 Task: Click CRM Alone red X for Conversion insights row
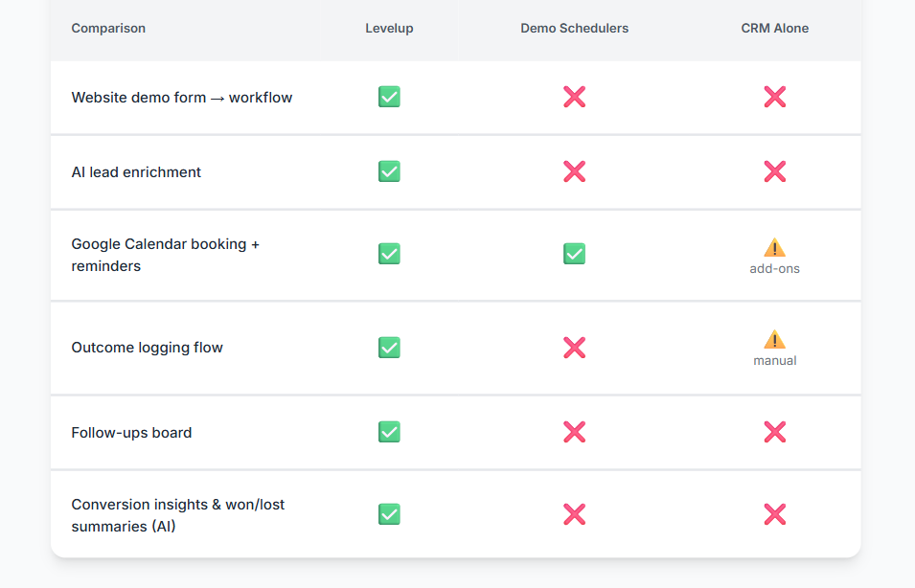774,514
